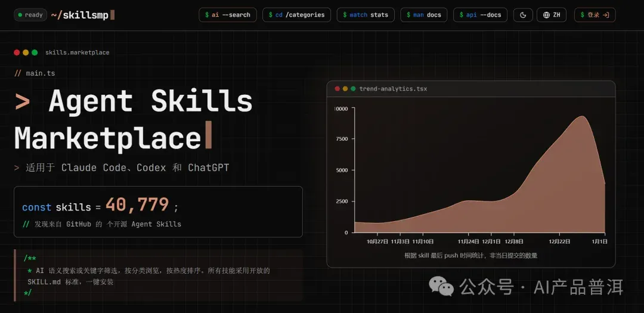Open api --docs navigation link
644x313 pixels.
tap(480, 15)
